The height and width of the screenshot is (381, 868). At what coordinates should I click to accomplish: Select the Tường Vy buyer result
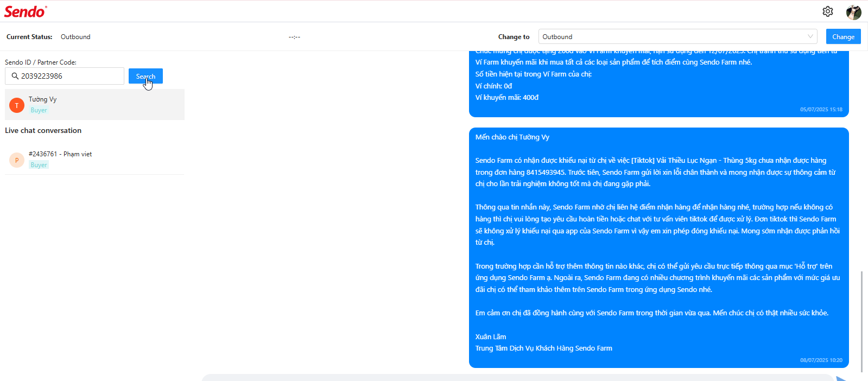tap(95, 105)
